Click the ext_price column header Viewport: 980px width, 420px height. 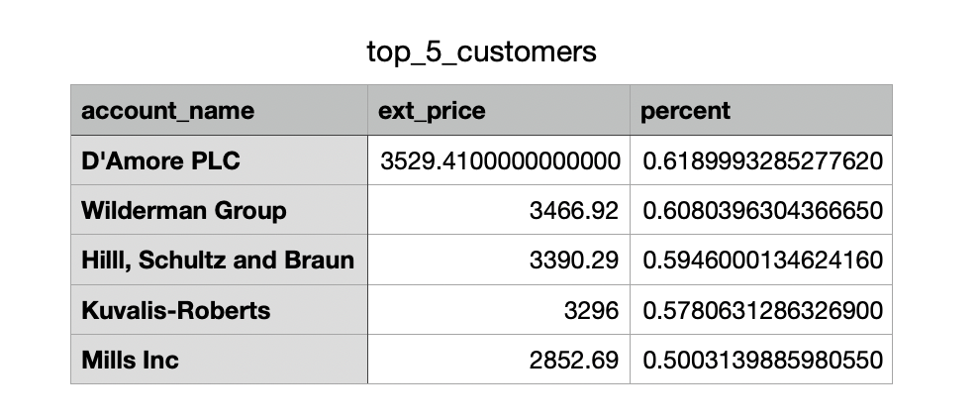[x=499, y=110]
